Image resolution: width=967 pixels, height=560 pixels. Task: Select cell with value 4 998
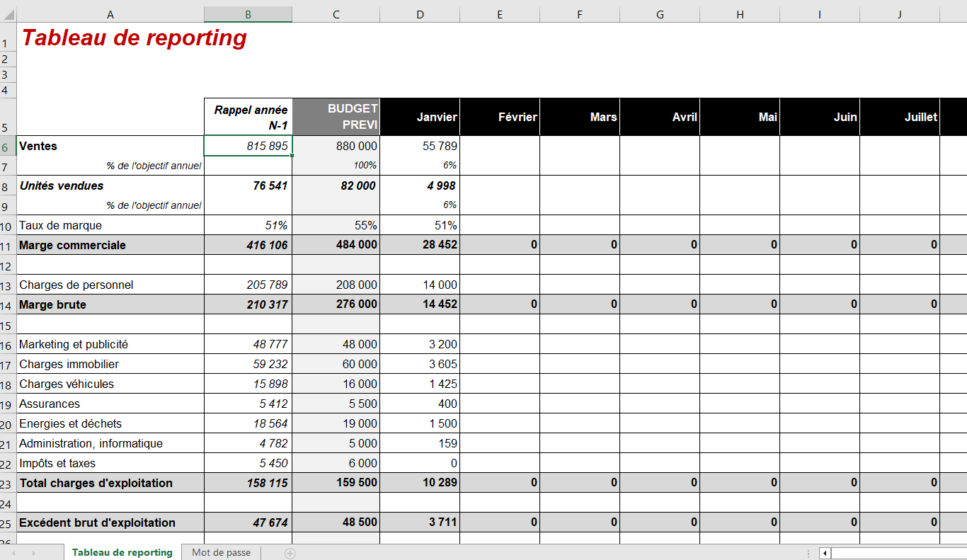(x=420, y=185)
